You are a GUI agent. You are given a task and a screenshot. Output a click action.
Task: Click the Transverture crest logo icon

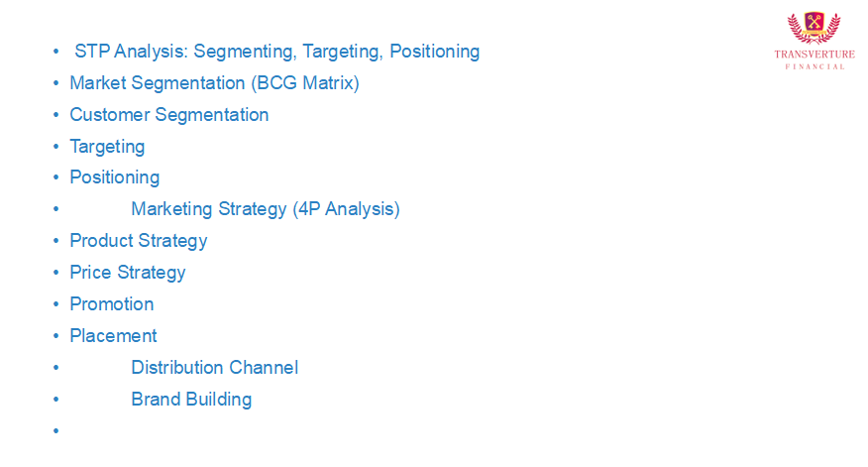814,28
